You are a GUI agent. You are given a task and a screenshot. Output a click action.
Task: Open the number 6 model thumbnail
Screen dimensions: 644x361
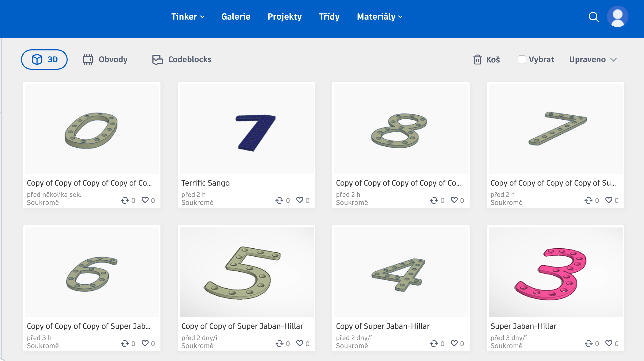92,272
